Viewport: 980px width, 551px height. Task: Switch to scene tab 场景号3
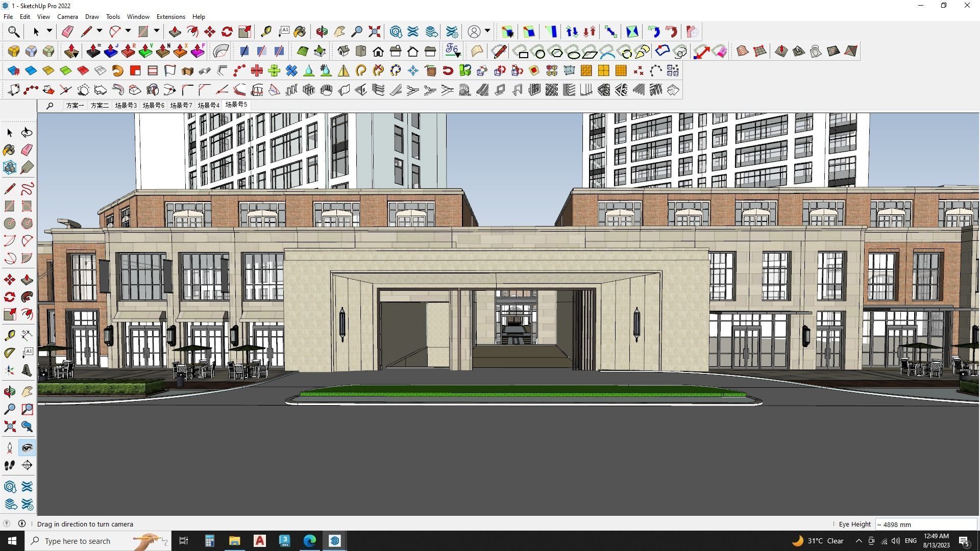click(x=126, y=106)
